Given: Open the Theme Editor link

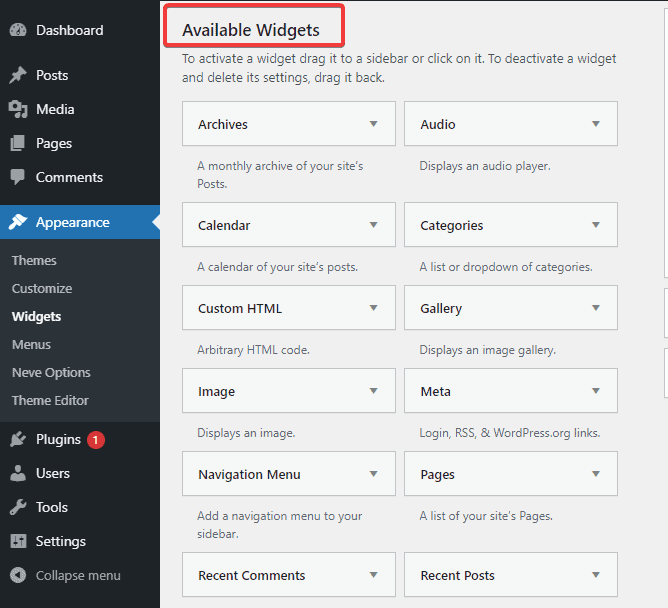Looking at the screenshot, I should pyautogui.click(x=50, y=400).
